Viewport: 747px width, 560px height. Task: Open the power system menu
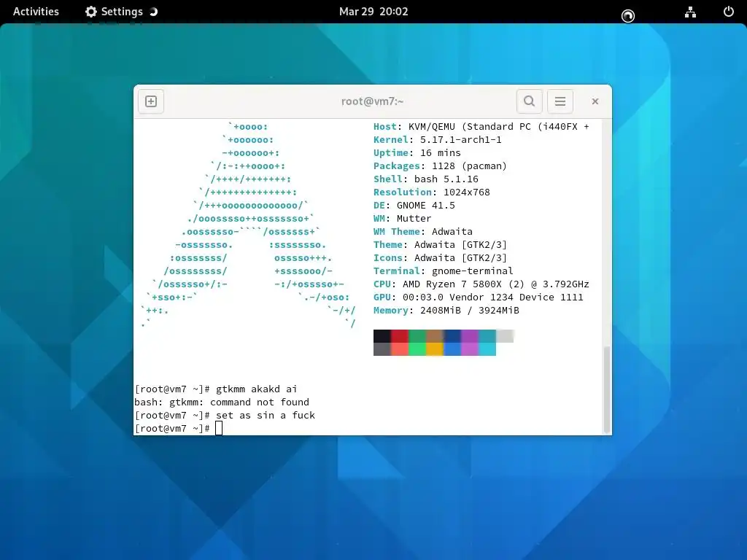pos(729,12)
